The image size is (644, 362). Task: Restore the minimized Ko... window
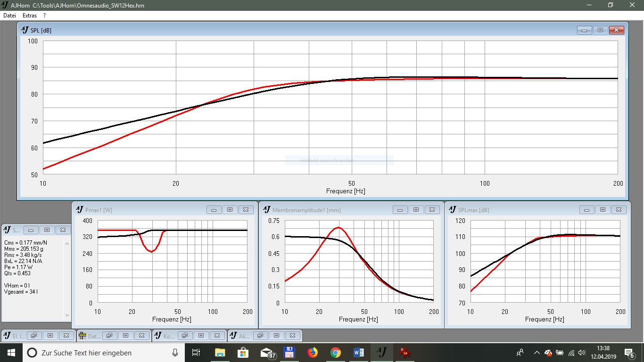[x=184, y=336]
